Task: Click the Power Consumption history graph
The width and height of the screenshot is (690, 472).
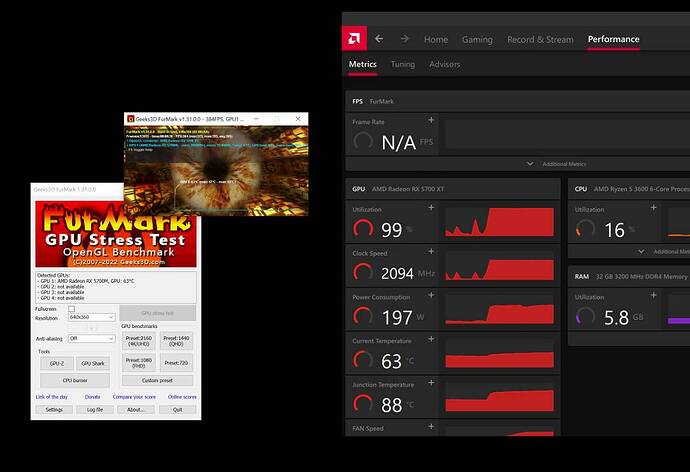Action: pos(499,310)
